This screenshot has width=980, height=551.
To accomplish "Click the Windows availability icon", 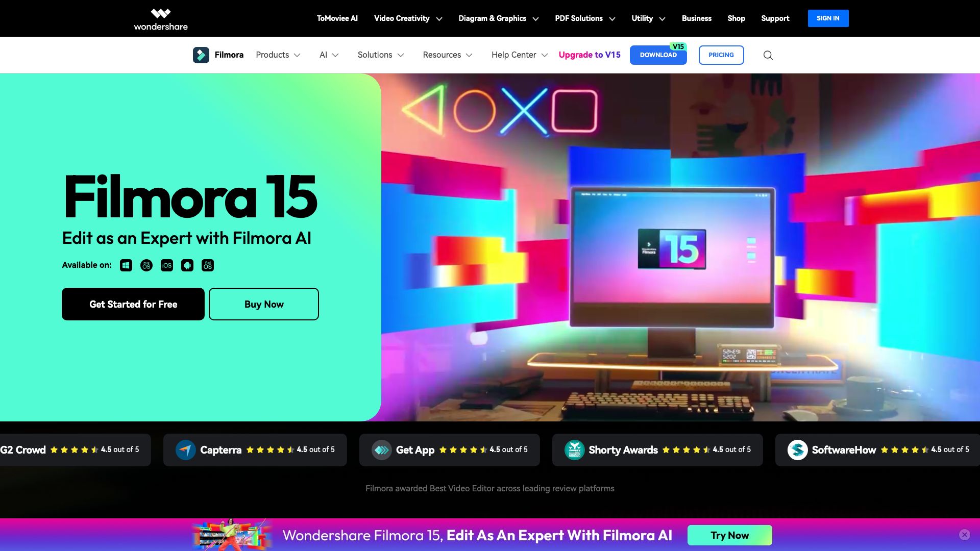I will [126, 265].
